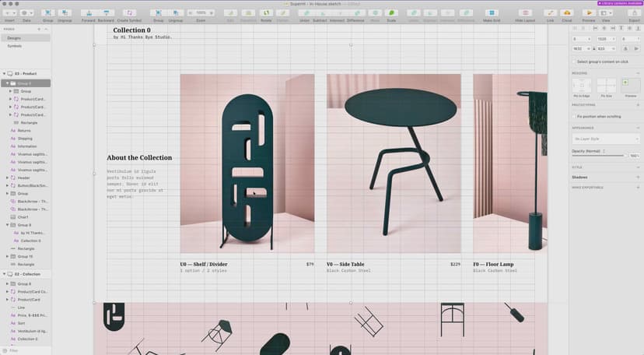Select the Symbols page
This screenshot has height=355, width=644.
tap(15, 46)
